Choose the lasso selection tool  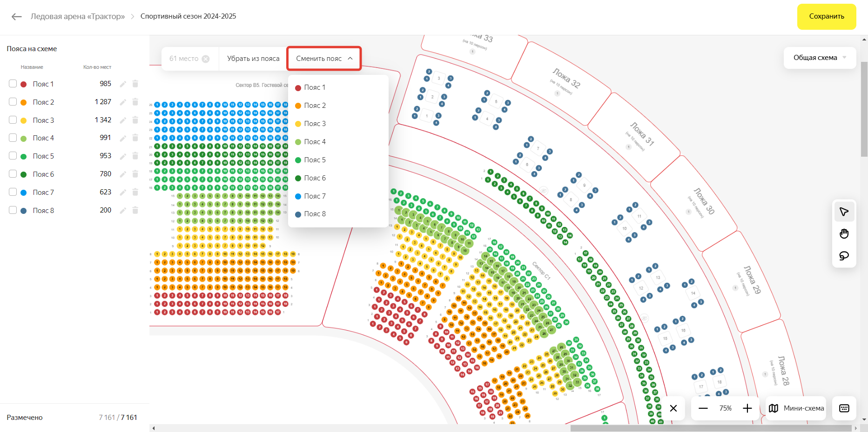(844, 256)
